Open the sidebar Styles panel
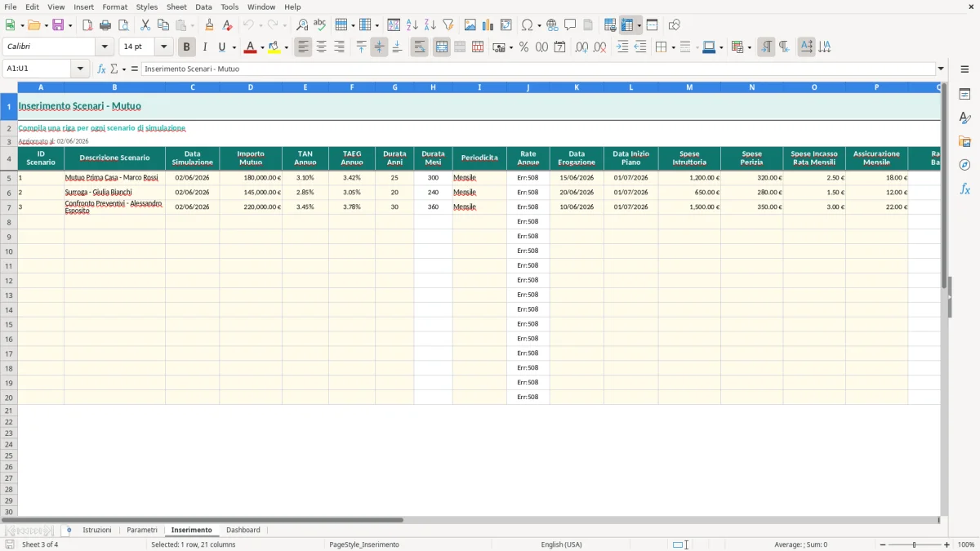The image size is (980, 551). click(964, 118)
